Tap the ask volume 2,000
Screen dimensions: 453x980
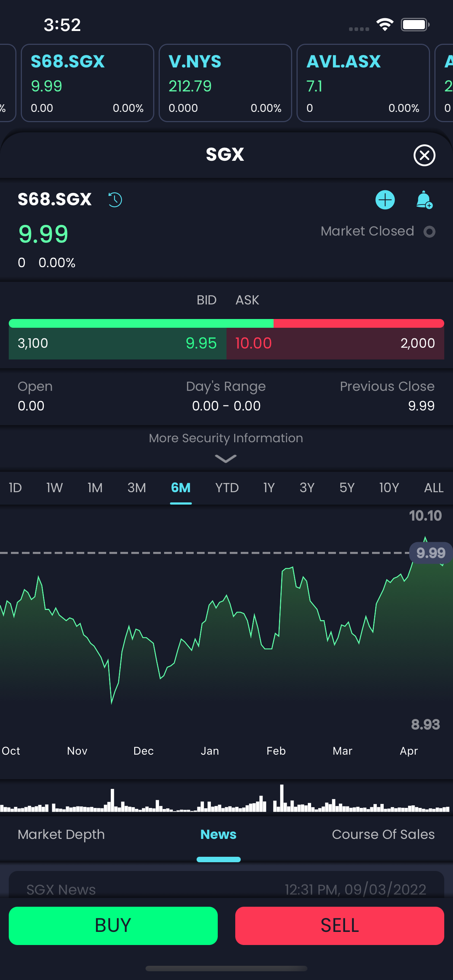point(418,343)
